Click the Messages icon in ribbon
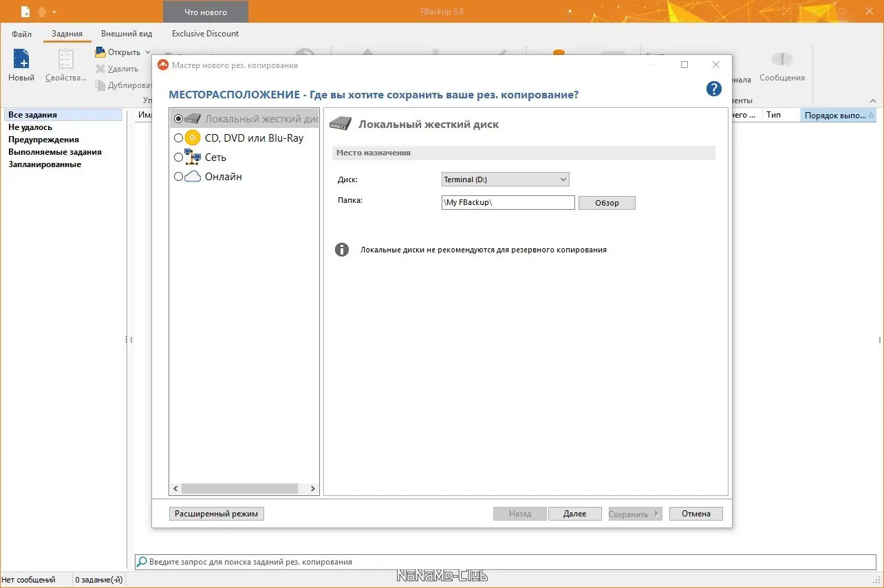884x588 pixels. 782,60
